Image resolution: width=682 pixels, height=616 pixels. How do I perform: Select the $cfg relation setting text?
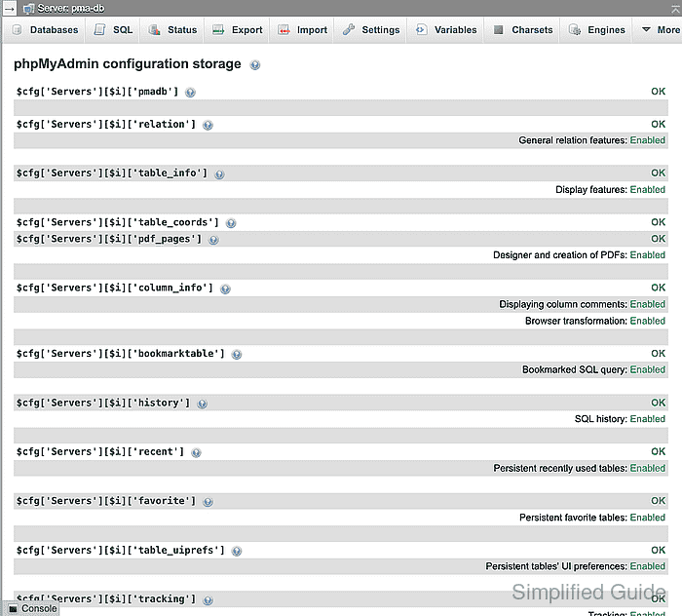pos(106,125)
